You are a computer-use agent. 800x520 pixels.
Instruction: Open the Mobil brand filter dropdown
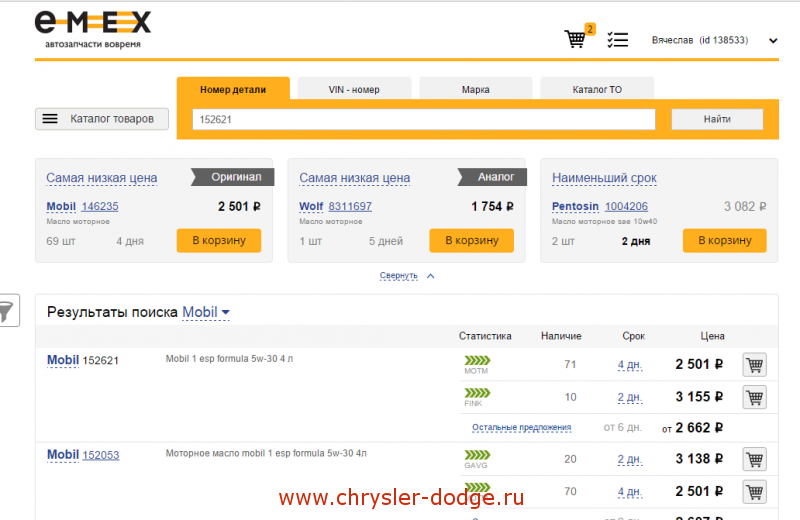coord(206,312)
